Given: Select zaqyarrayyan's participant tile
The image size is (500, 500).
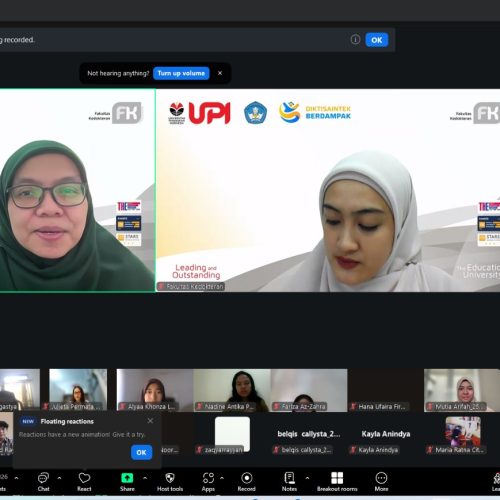Looking at the screenshot, I should pyautogui.click(x=232, y=434).
